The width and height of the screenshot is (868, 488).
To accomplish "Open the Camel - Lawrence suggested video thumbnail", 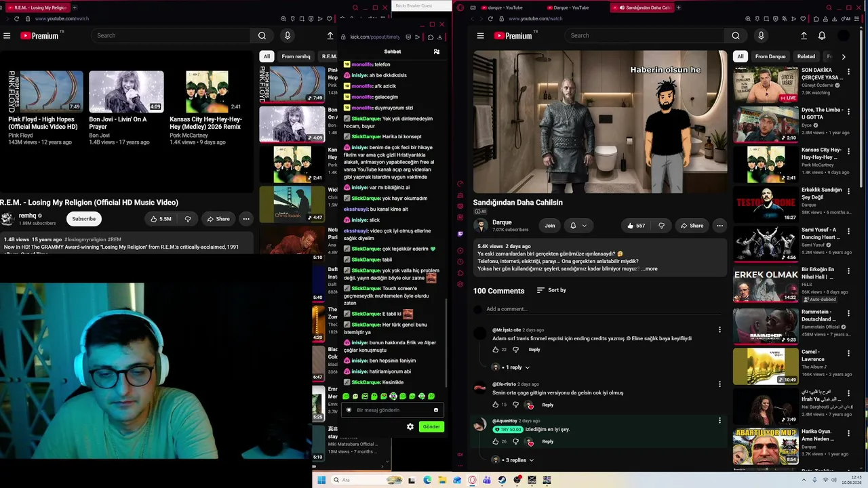I will click(x=766, y=367).
